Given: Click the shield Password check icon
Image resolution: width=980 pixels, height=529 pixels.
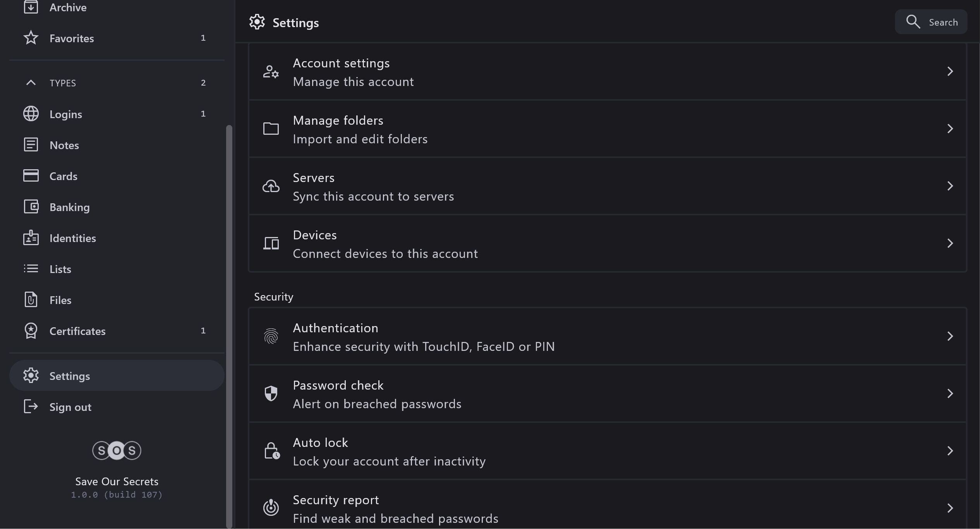Looking at the screenshot, I should pos(271,393).
